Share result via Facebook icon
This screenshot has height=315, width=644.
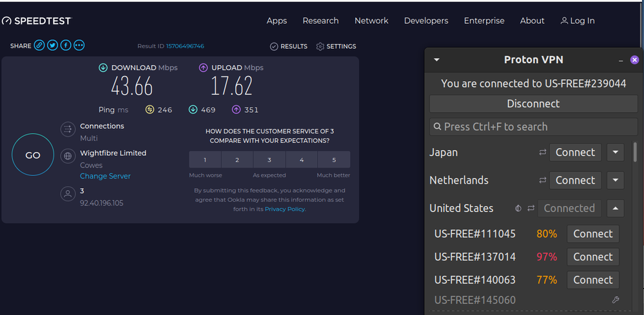(x=66, y=45)
